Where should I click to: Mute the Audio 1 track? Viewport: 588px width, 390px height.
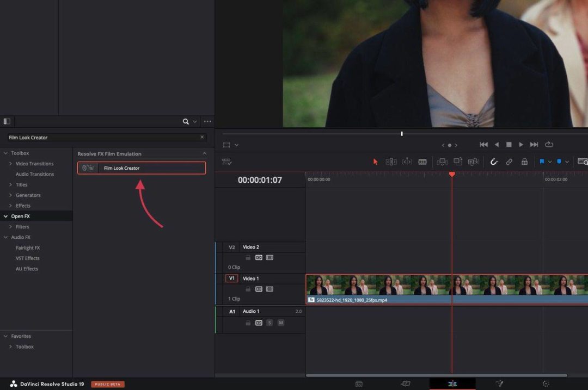pos(281,323)
